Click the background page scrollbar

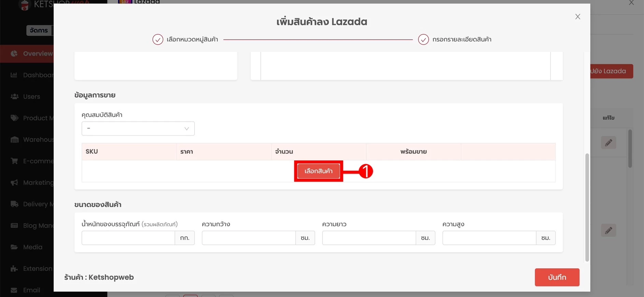[630, 148]
